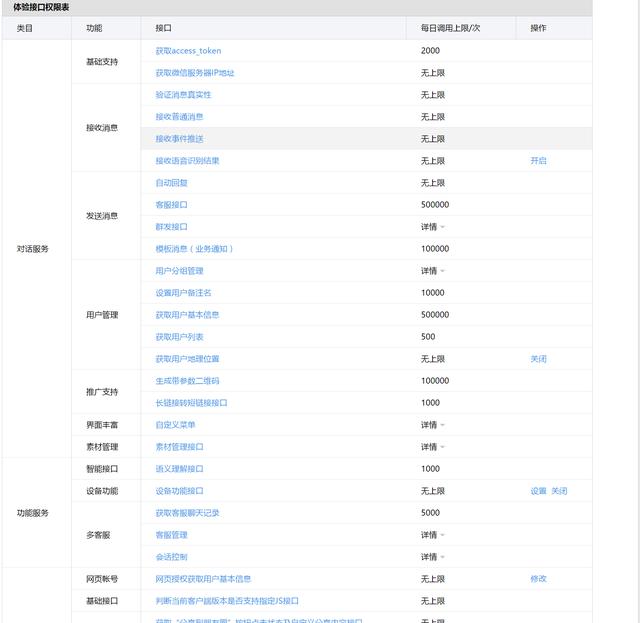Open 设置 for the 设备功能接口 row
640x623 pixels.
click(538, 491)
